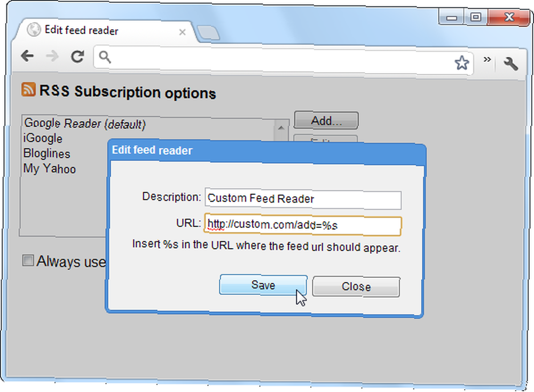Close the Edit feed reader dialog

(x=356, y=286)
